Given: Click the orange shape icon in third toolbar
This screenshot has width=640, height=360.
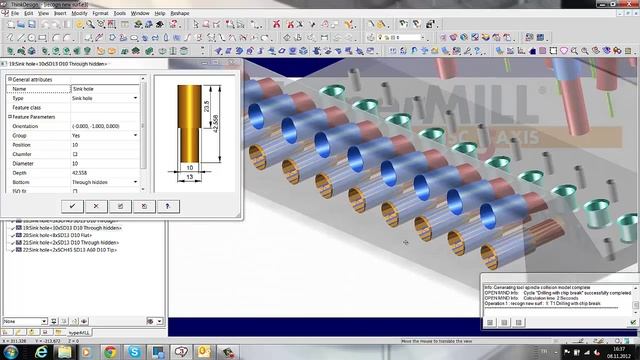Looking at the screenshot, I should pos(100,51).
